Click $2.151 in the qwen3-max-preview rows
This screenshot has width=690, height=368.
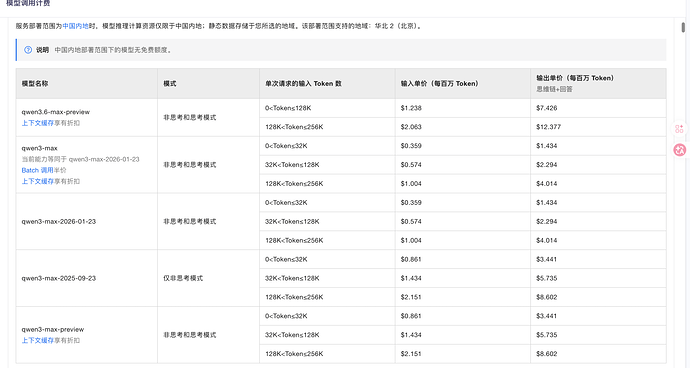click(411, 354)
